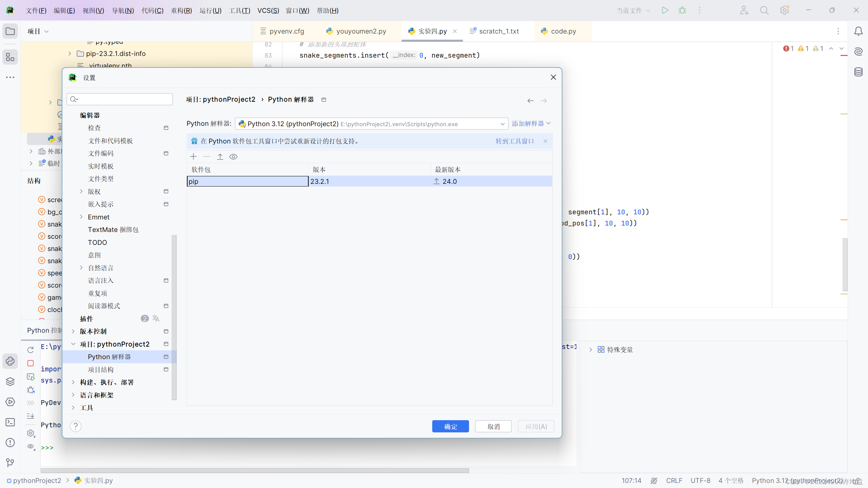
Task: Switch to youyoumen2.py editor tab
Action: 356,31
